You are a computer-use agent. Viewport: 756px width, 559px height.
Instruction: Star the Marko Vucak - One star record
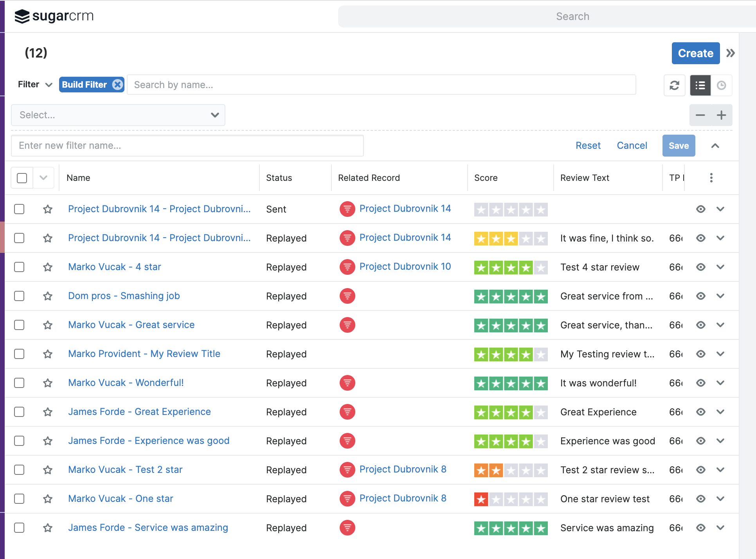click(48, 499)
